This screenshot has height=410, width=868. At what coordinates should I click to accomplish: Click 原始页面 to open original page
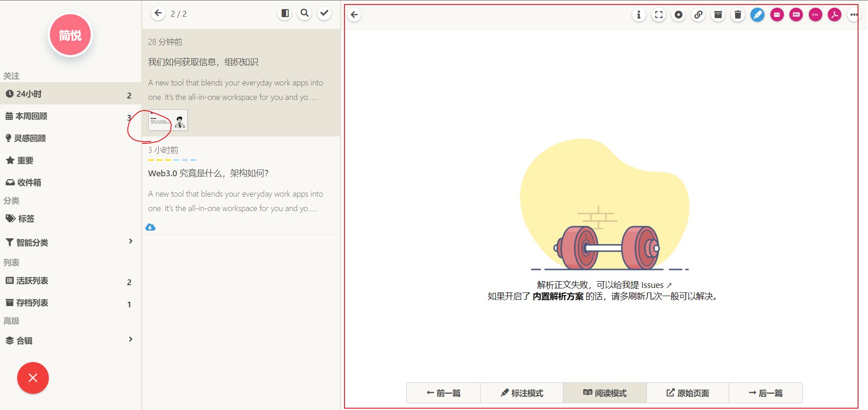pyautogui.click(x=688, y=393)
